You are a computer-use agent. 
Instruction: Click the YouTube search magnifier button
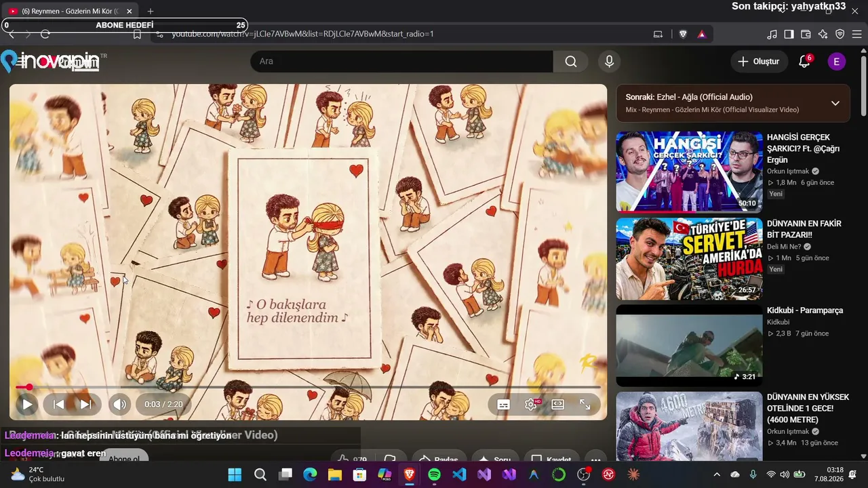[571, 62]
